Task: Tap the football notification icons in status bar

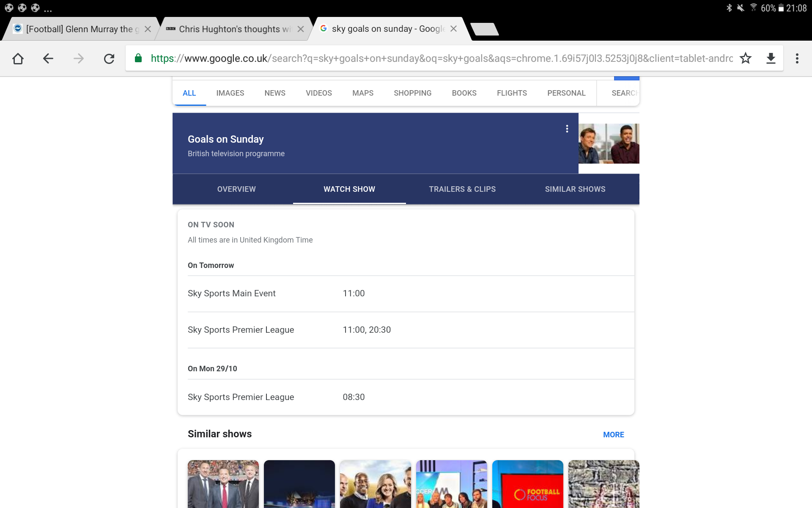Action: 22,8
